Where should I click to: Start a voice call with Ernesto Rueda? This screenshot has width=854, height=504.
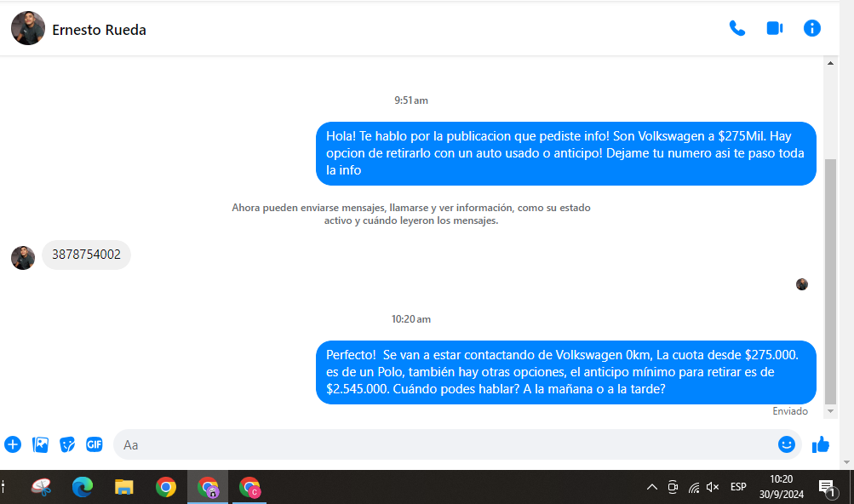coord(737,29)
